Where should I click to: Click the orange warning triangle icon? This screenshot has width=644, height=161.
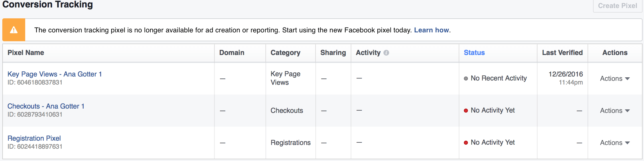tap(14, 30)
